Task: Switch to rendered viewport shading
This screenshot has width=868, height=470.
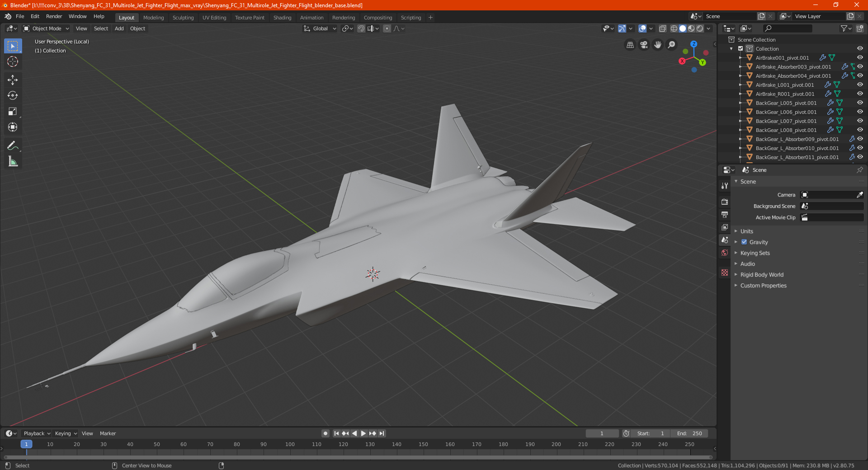Action: coord(700,28)
